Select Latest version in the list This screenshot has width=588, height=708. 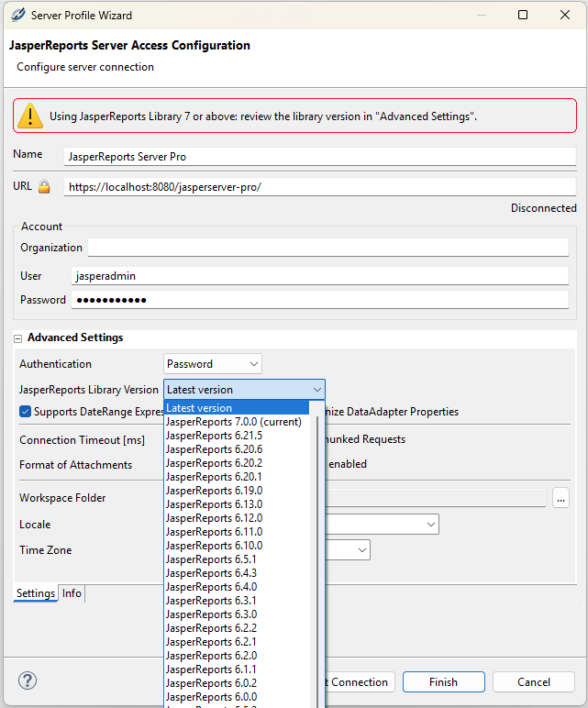[237, 408]
